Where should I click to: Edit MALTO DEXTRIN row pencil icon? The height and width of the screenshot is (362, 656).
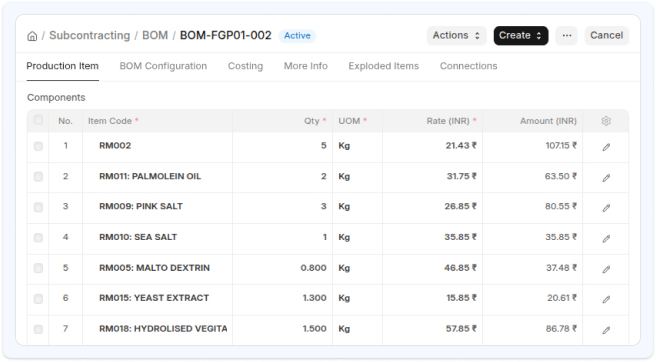(606, 270)
